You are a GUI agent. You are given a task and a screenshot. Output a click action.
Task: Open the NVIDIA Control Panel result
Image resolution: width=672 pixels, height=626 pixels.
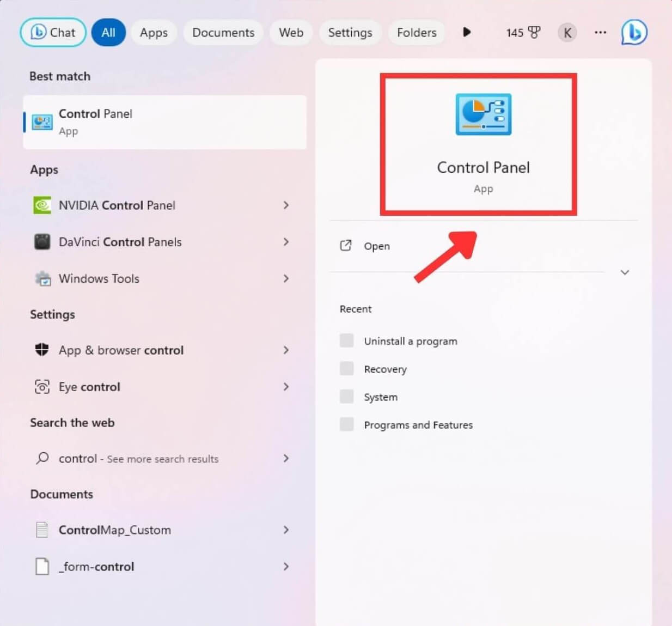click(164, 205)
